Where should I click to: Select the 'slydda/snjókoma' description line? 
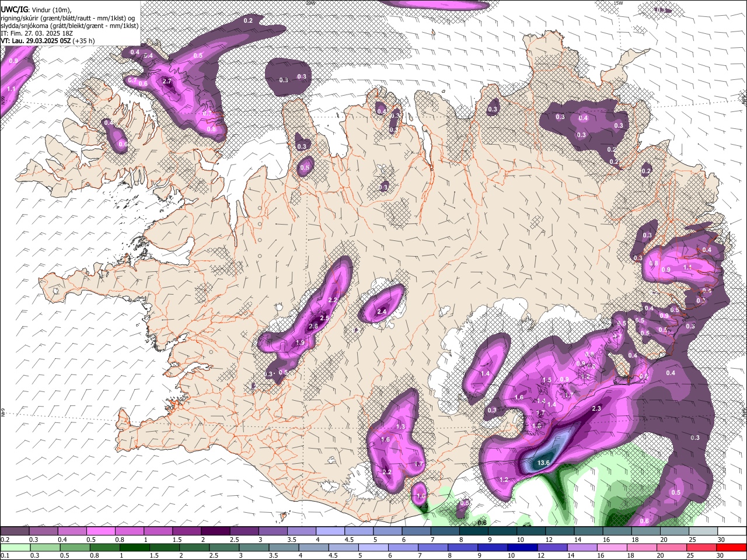[x=70, y=26]
